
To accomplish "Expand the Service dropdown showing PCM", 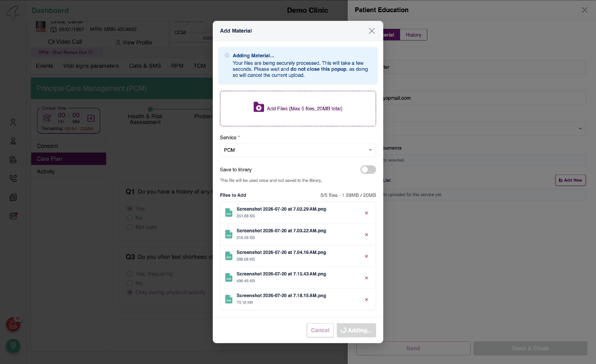I will [x=298, y=150].
